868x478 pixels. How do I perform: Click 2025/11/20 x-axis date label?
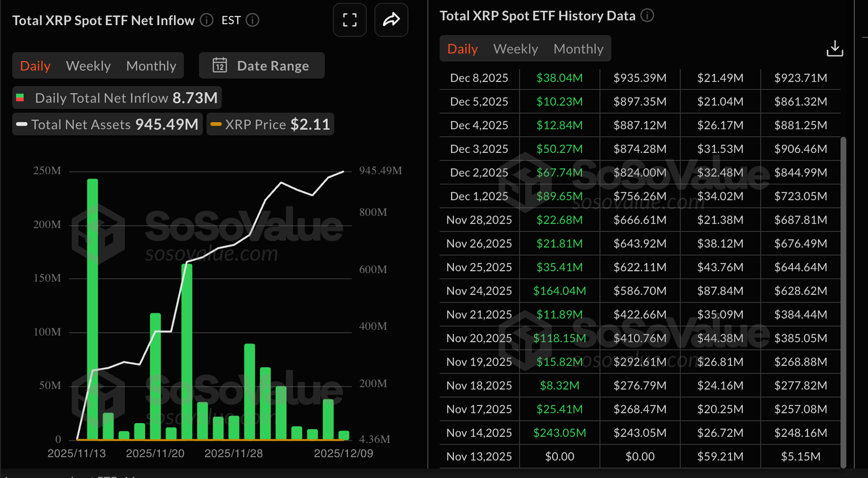155,454
